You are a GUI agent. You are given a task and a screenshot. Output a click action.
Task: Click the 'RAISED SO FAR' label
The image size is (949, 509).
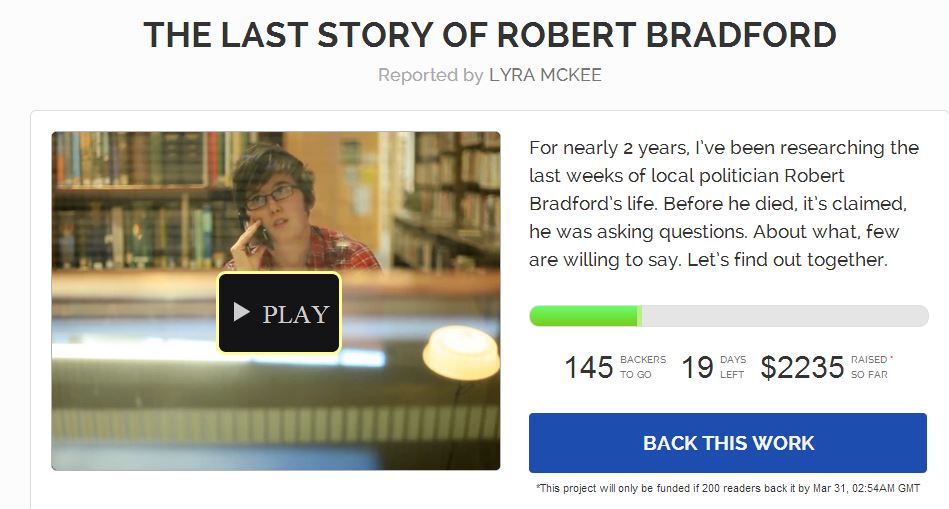point(868,367)
